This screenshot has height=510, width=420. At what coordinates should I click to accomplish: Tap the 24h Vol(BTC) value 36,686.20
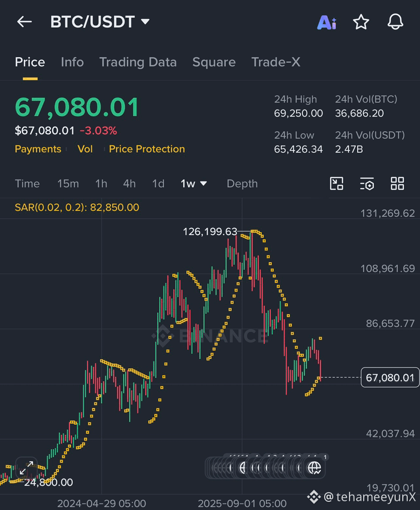coord(360,113)
